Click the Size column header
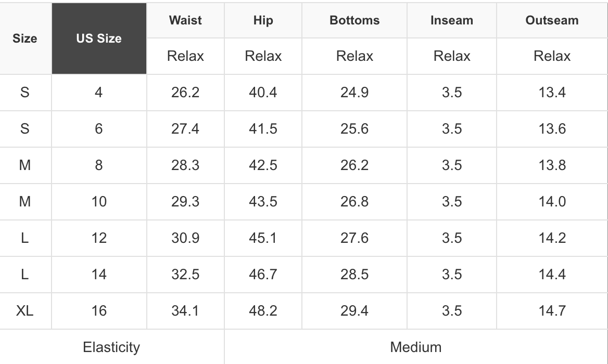The height and width of the screenshot is (364, 608). click(x=25, y=38)
